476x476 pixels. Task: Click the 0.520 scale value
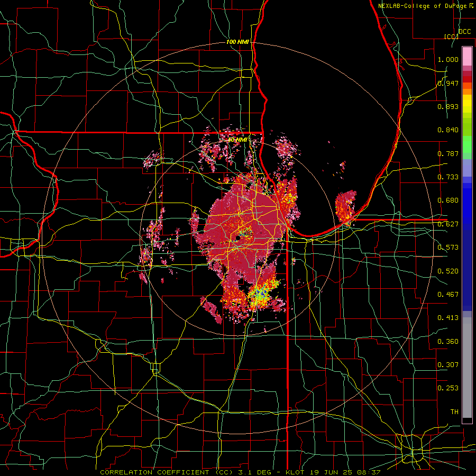point(448,271)
